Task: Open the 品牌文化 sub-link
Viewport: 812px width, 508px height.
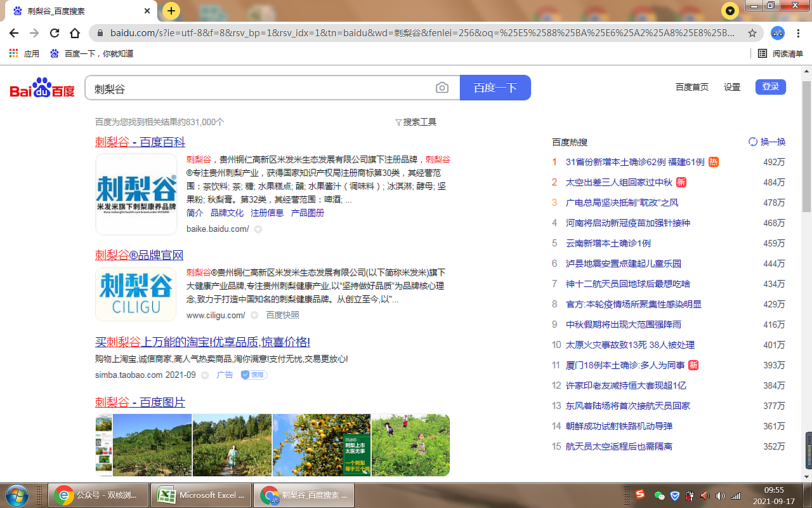Action: click(x=227, y=213)
